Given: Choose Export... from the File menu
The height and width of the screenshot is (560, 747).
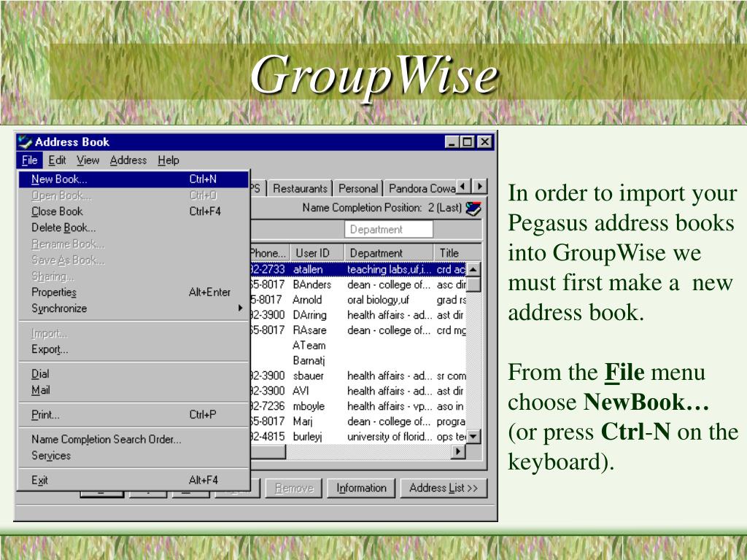Looking at the screenshot, I should 134,349.
